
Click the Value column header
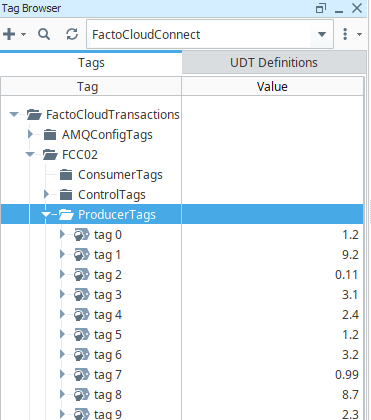point(272,87)
